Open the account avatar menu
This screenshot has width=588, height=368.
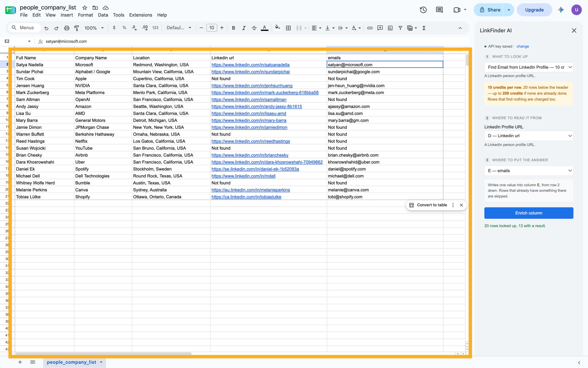pos(576,10)
